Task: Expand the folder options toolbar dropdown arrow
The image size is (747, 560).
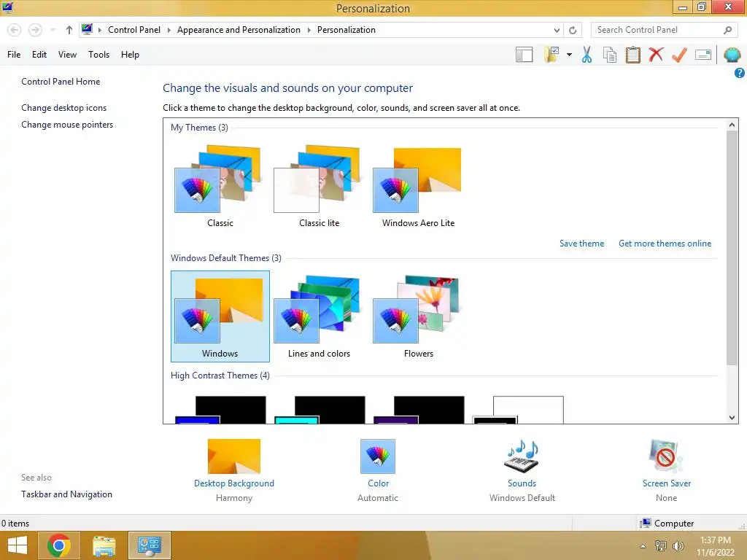Action: click(569, 55)
